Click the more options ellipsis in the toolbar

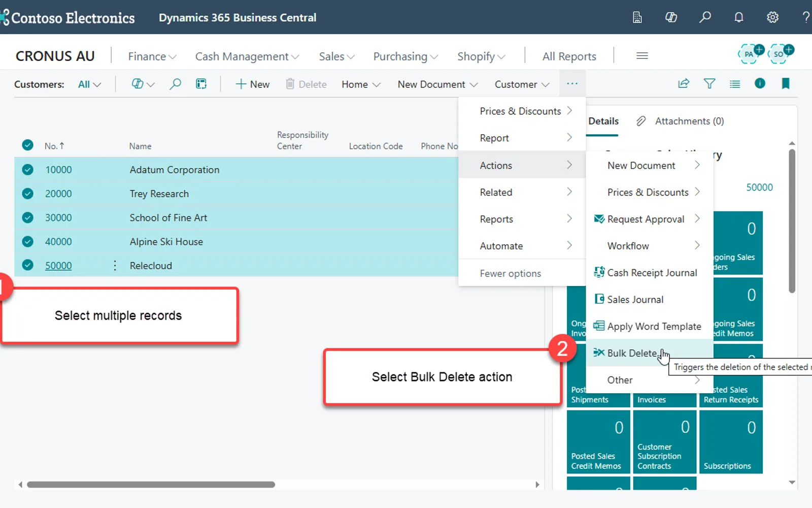(x=572, y=84)
